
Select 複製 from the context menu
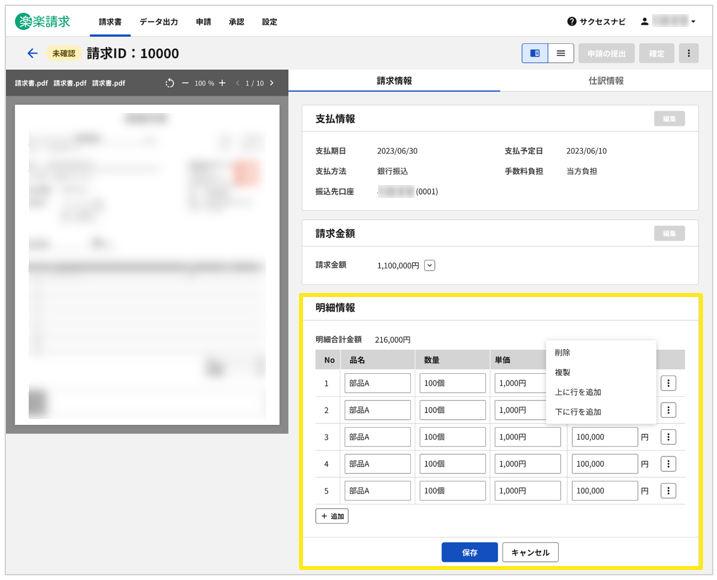pos(563,372)
